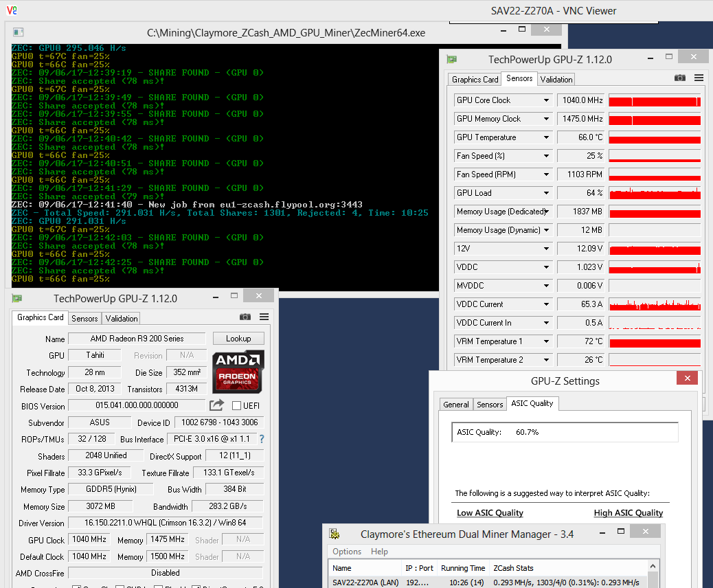Viewport: 713px width, 588px height.
Task: Take screenshot with camera icon in Sensors window
Action: pyautogui.click(x=680, y=78)
